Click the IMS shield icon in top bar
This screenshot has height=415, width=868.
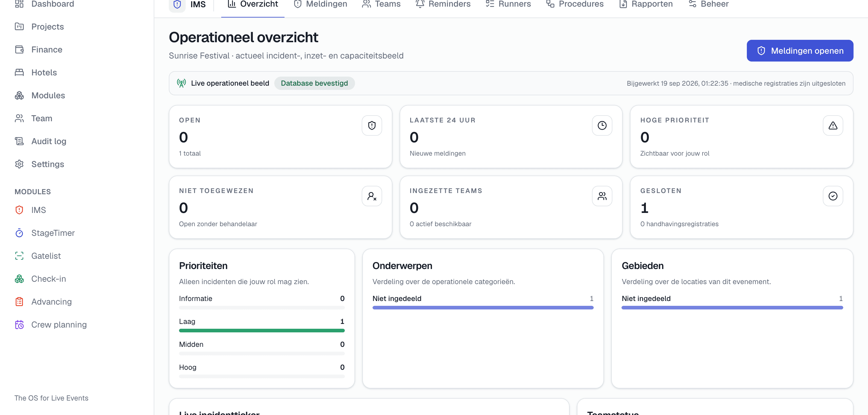coord(177,5)
